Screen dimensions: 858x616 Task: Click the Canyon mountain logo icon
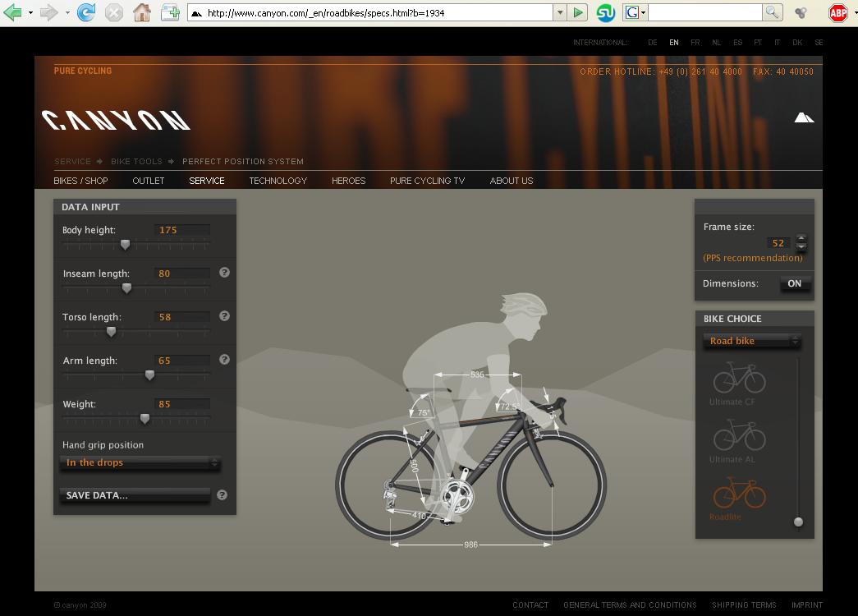point(804,117)
